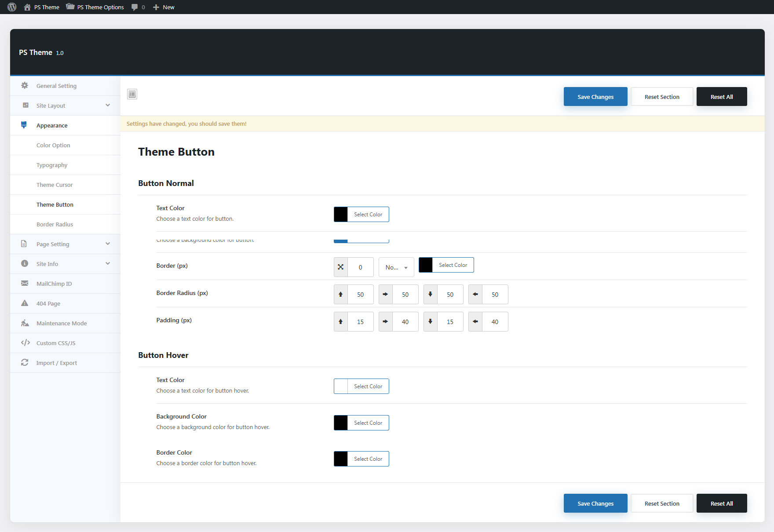Click the MailChimp ID envelope icon

[25, 284]
